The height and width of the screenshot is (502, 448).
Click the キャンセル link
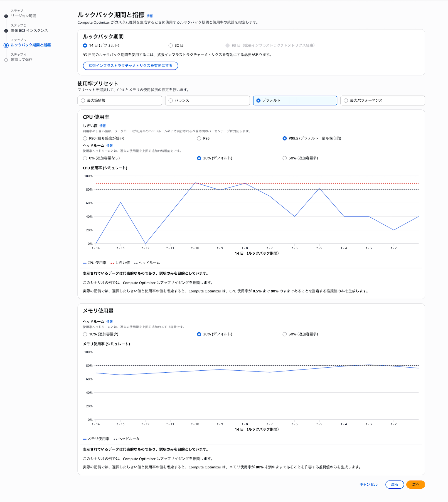tap(368, 484)
